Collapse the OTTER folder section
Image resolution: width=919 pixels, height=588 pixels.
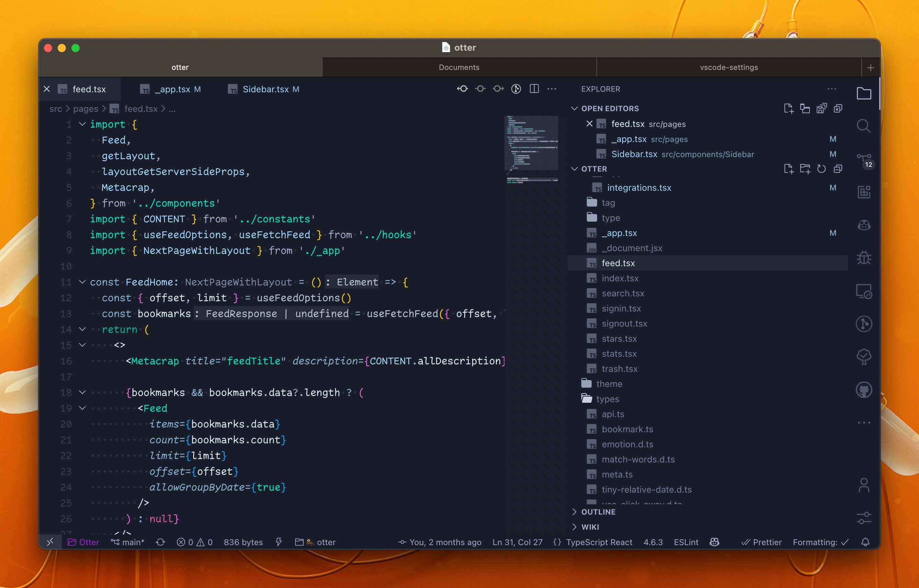click(574, 169)
